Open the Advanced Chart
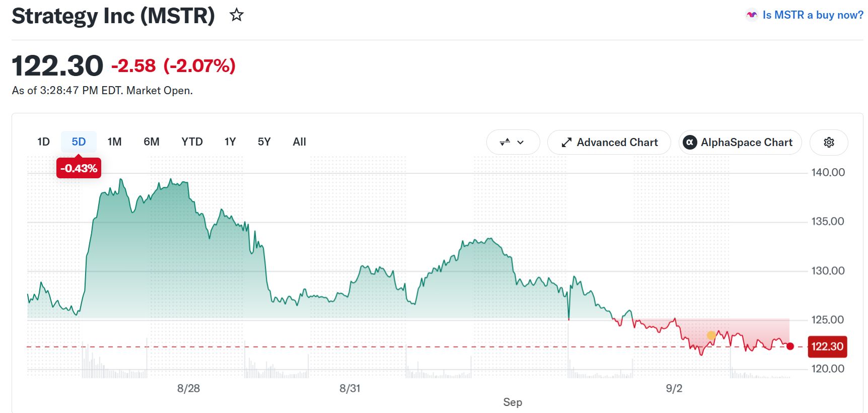868x413 pixels. 609,143
